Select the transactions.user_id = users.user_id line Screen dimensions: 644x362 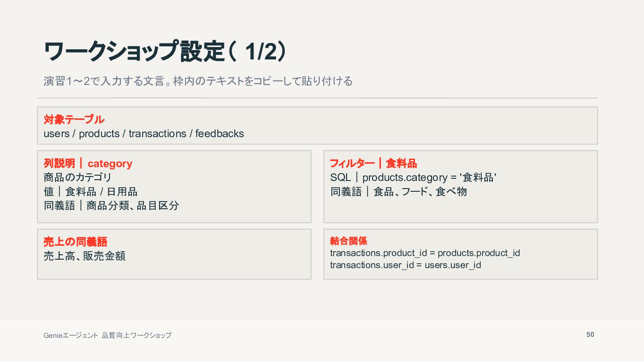coord(406,265)
